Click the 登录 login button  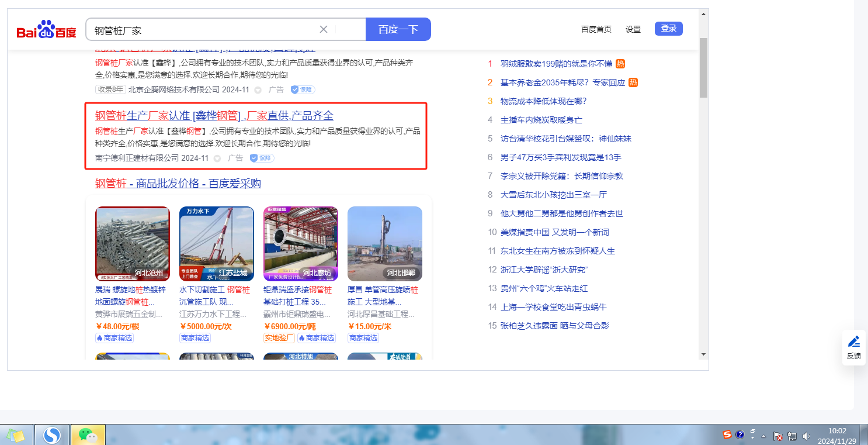click(x=668, y=29)
